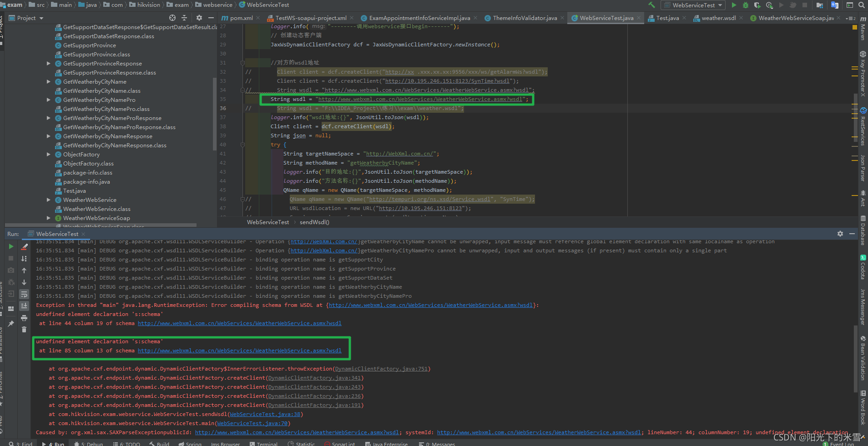Click sendWsdl() breadcrumb
The height and width of the screenshot is (446, 868).
click(x=314, y=222)
